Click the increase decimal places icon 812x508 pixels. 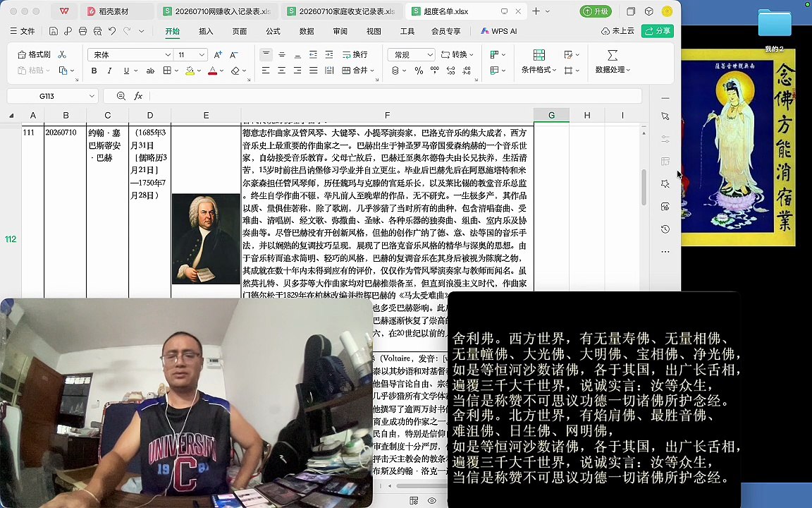coord(450,71)
